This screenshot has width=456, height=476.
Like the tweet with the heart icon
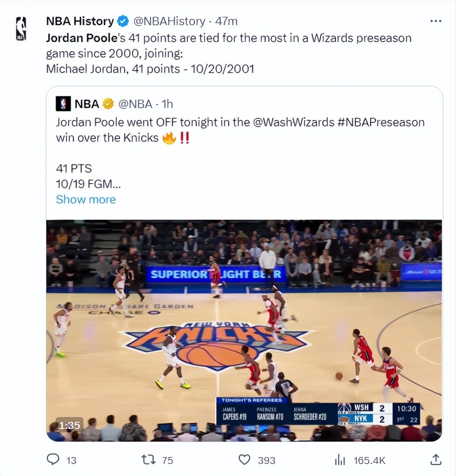(245, 459)
